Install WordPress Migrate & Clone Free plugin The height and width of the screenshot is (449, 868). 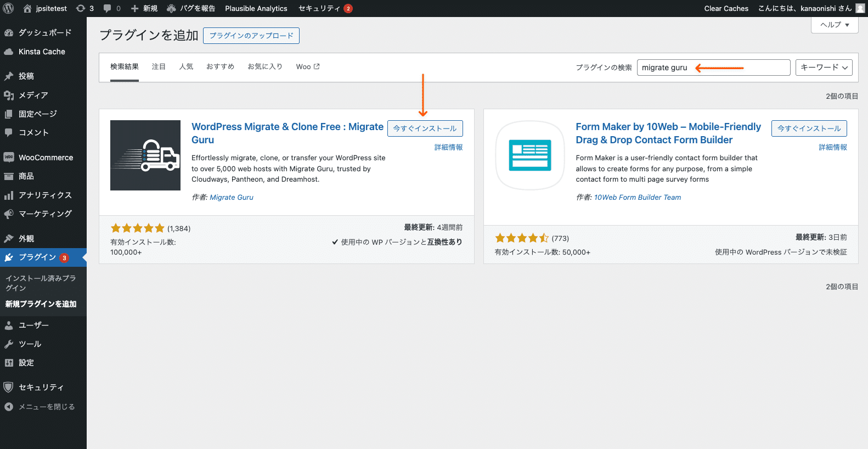coord(425,128)
